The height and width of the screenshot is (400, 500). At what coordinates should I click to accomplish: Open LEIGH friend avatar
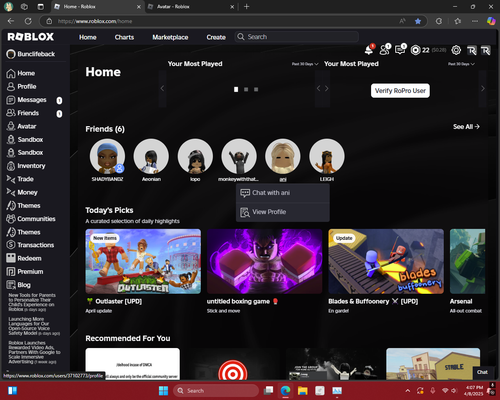coord(327,156)
